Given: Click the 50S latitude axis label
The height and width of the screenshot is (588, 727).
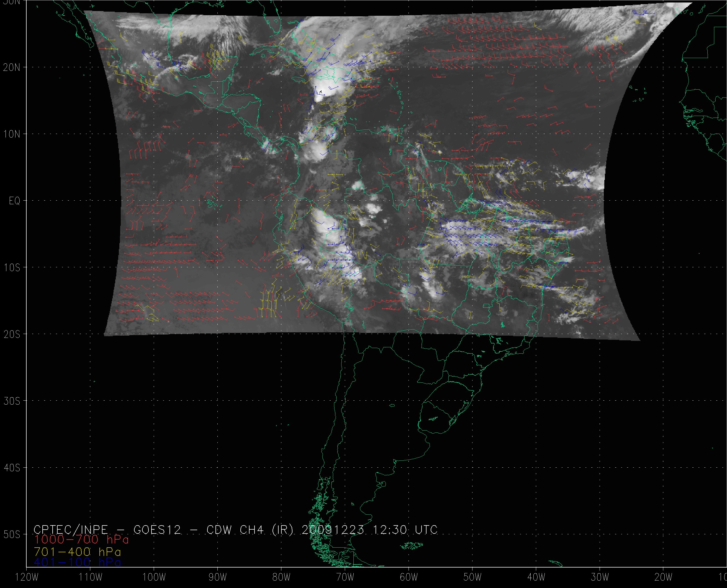Looking at the screenshot, I should pos(12,535).
